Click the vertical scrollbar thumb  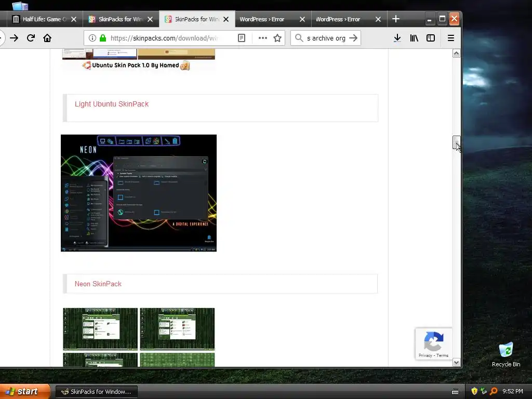(x=456, y=142)
